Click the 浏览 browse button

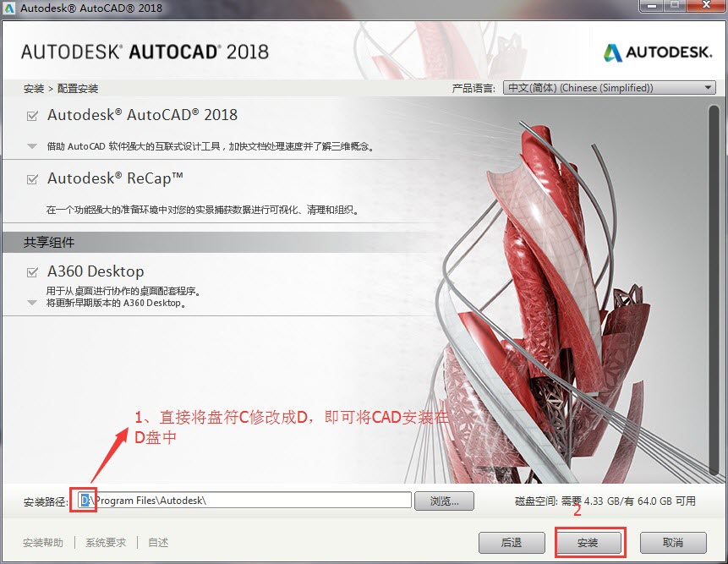[x=444, y=501]
